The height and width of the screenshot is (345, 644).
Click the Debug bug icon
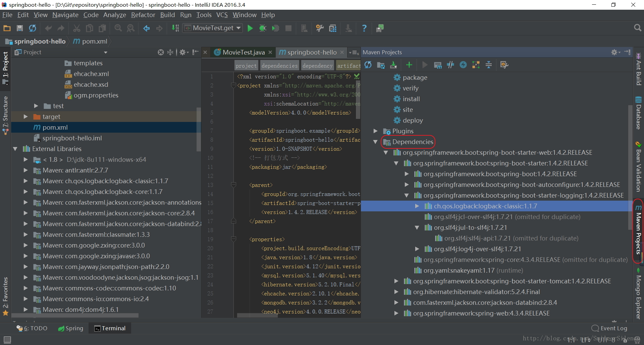[263, 28]
